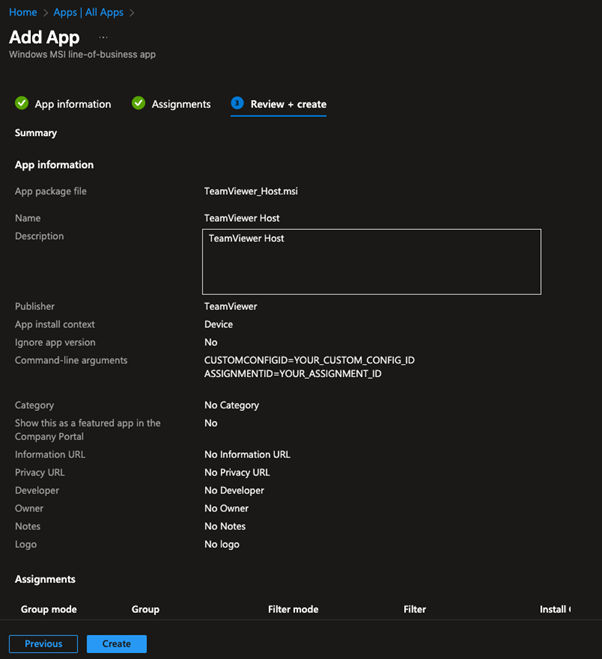The height and width of the screenshot is (659, 602).
Task: Select the CUSTOMCONFIGID command-line argument text
Action: pos(309,360)
